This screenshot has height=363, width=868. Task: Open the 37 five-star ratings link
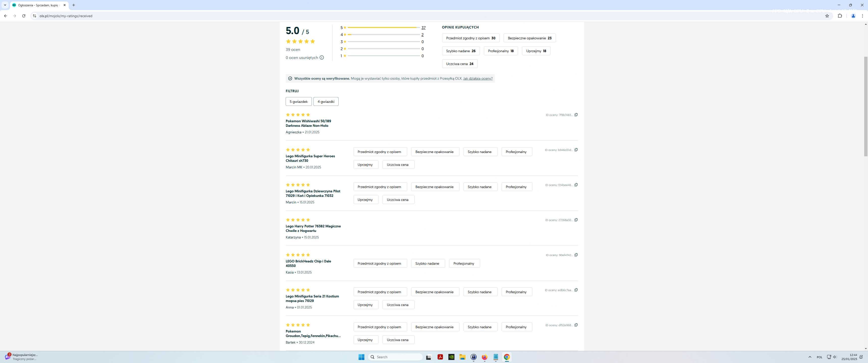423,28
